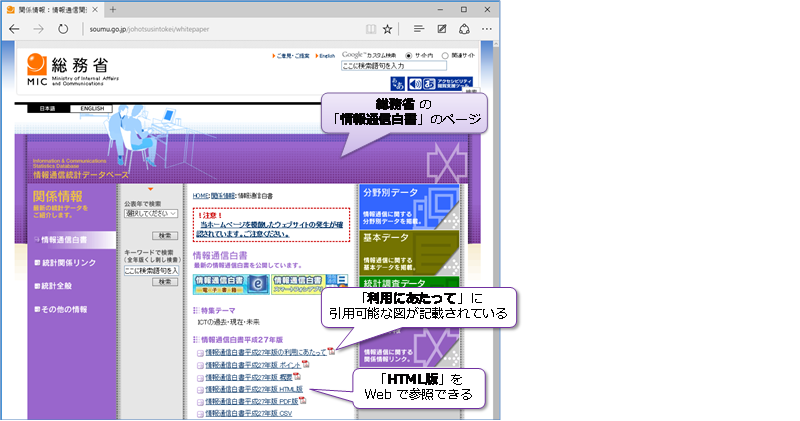800x421 pixels.
Task: Open 情報通信白書平成27年版の利用にあたって link
Action: (266, 352)
